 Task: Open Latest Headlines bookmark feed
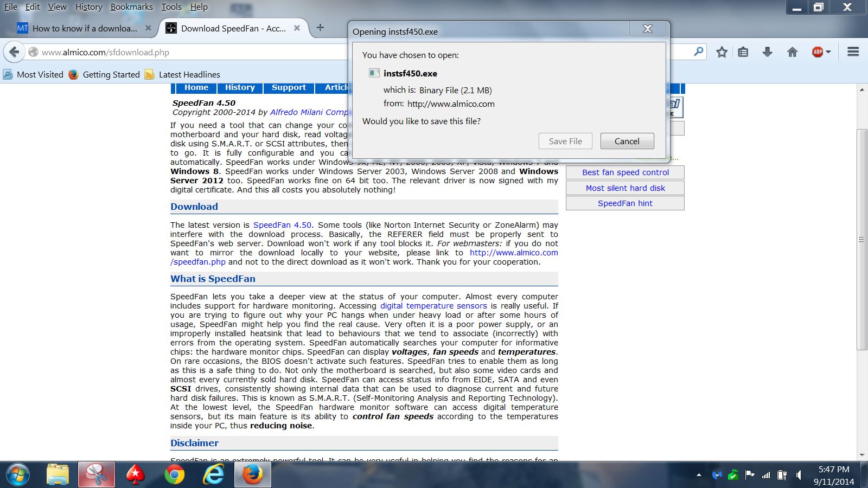point(182,74)
